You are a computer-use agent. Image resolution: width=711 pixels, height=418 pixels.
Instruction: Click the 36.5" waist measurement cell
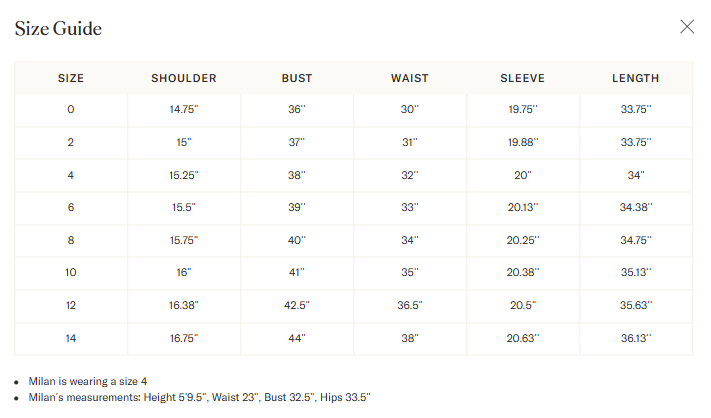(409, 305)
